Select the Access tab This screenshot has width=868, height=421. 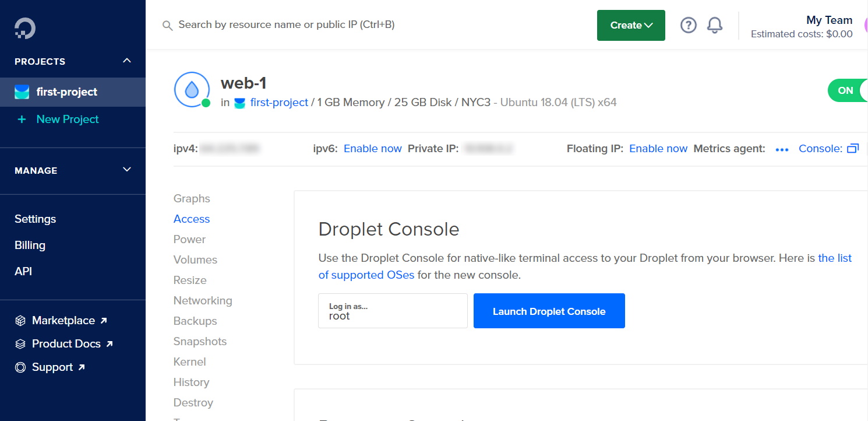pos(192,219)
